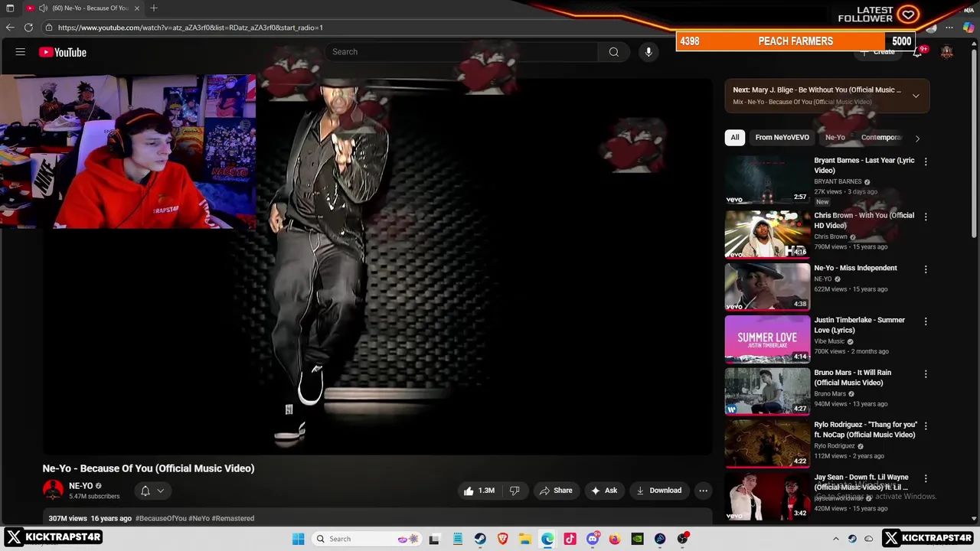Image resolution: width=980 pixels, height=551 pixels.
Task: Open options menu for Summer Love video
Action: click(926, 321)
